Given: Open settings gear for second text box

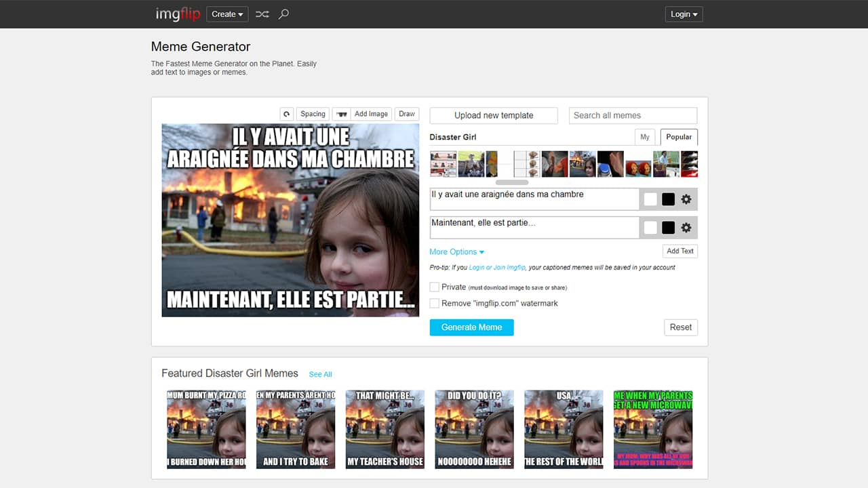Looking at the screenshot, I should click(x=686, y=228).
